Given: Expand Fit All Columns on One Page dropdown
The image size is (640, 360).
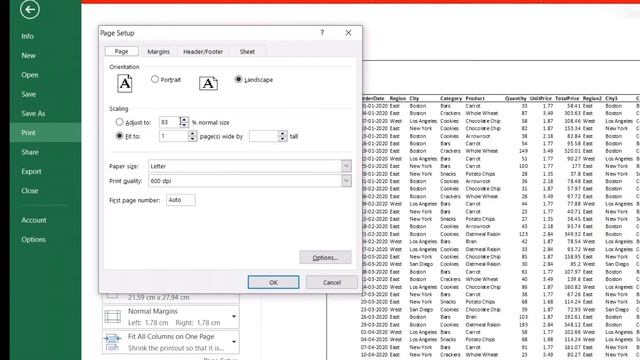Looking at the screenshot, I should [x=234, y=342].
